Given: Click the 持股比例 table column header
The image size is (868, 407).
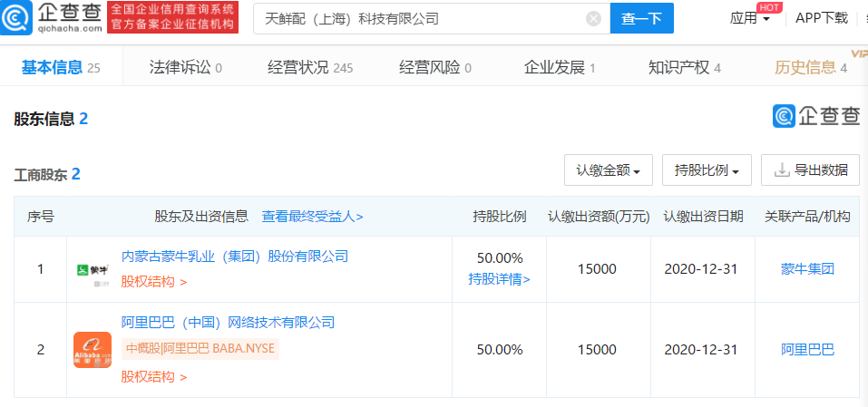Looking at the screenshot, I should [x=500, y=217].
